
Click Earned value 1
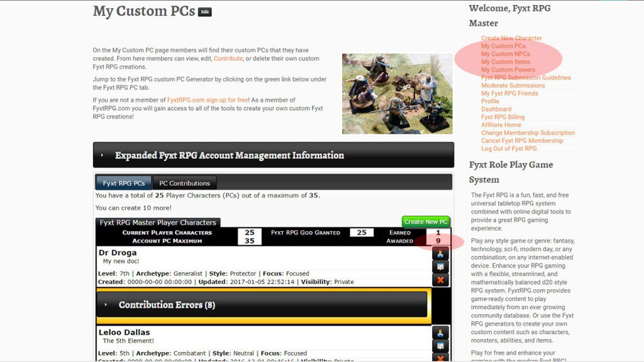(x=438, y=233)
